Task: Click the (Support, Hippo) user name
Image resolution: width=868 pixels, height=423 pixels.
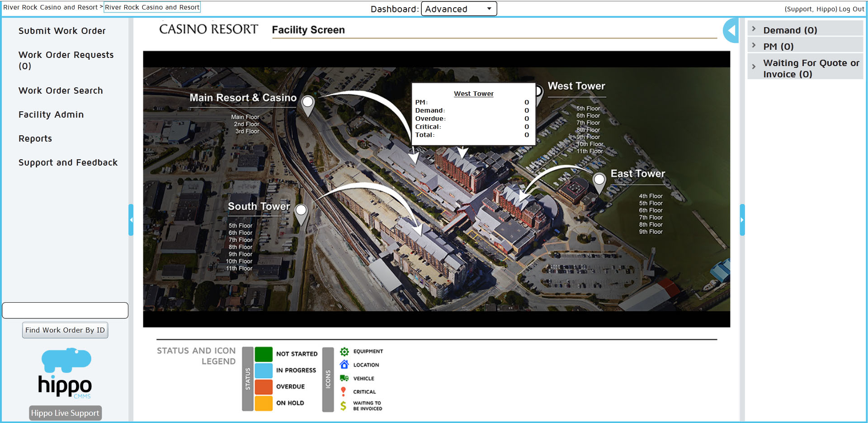Action: tap(811, 9)
